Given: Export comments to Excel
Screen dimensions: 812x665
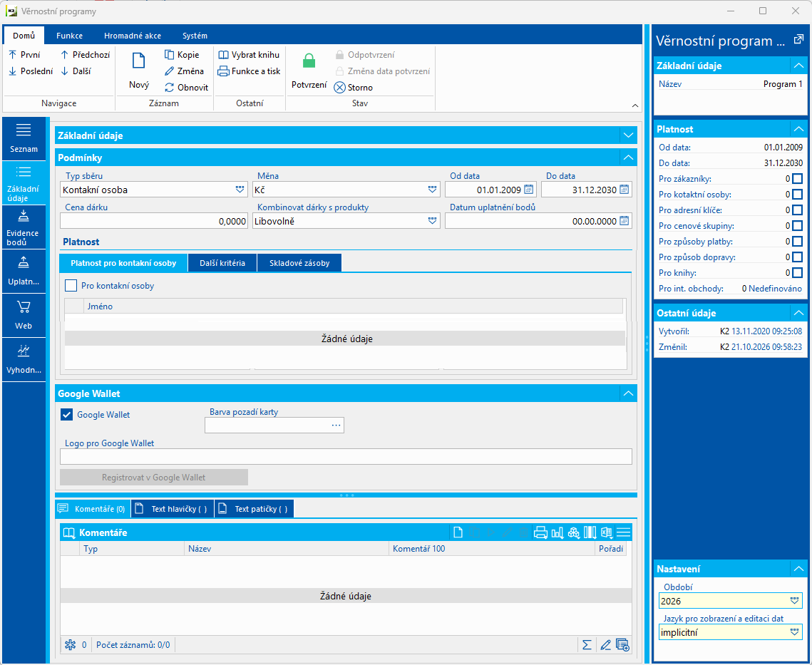Looking at the screenshot, I should 607,532.
